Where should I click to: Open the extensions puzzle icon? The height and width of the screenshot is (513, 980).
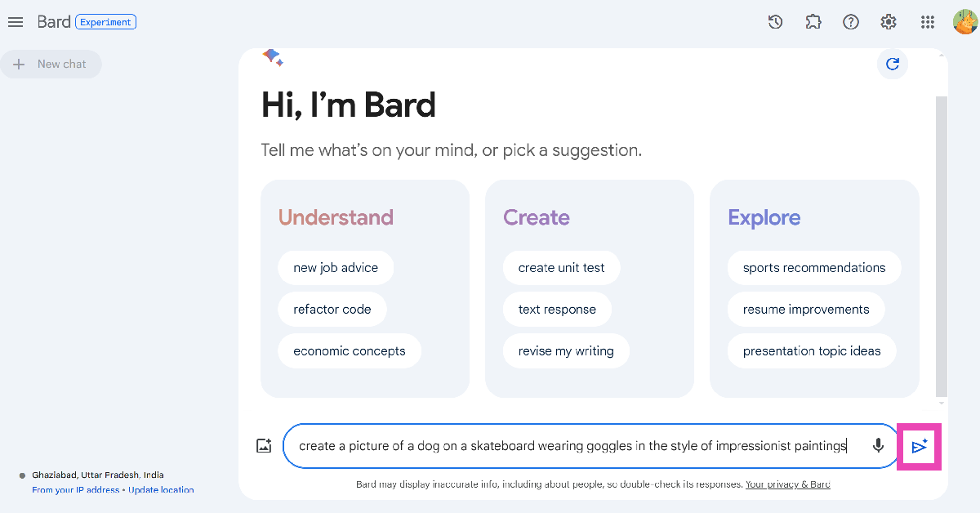813,22
